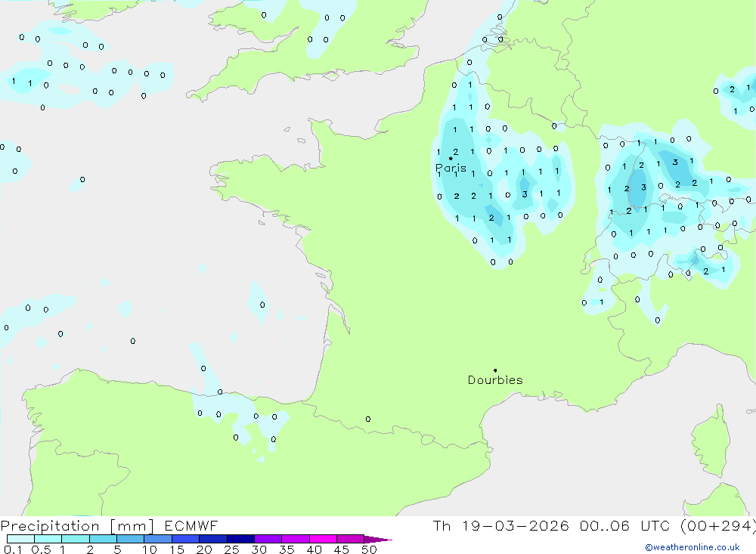Screen dimensions: 756x554
Task: Click the legend scale label 20
Action: coord(204,549)
